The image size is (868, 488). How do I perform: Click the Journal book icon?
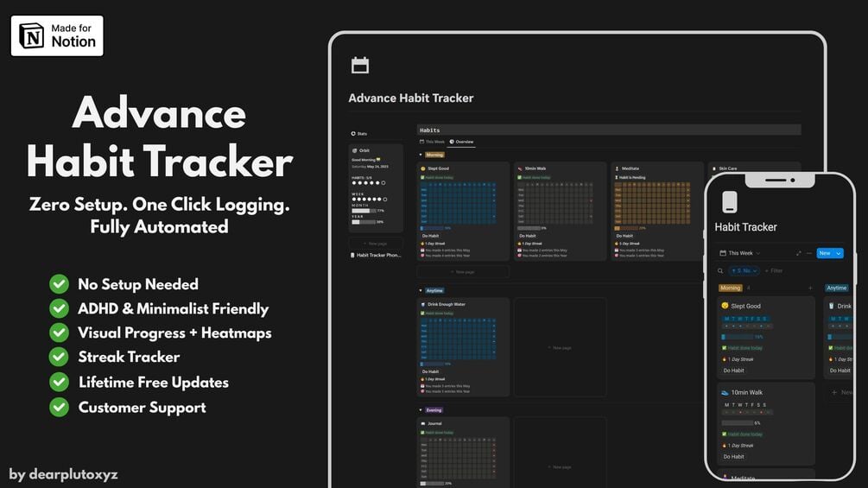point(423,424)
